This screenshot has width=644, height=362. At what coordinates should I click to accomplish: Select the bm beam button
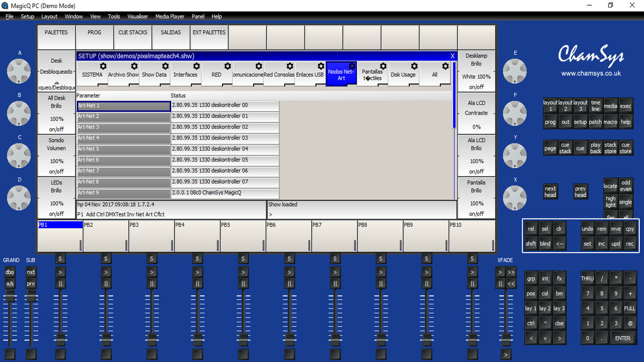(559, 293)
